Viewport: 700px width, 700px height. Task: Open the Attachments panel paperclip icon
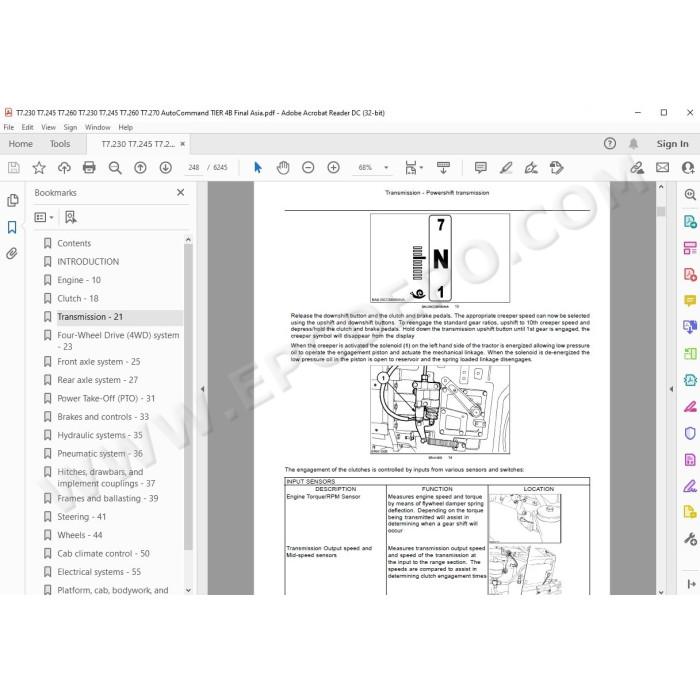pos(12,254)
